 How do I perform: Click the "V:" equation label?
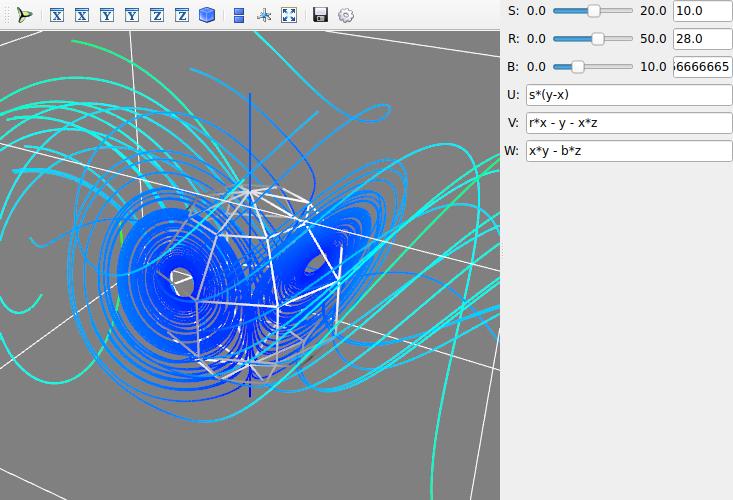(x=513, y=123)
